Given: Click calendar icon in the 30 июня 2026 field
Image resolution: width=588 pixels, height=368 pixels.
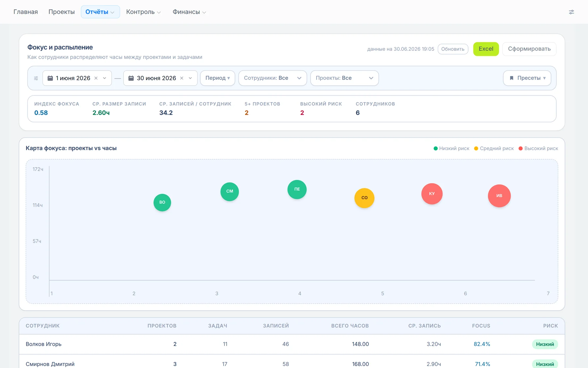Looking at the screenshot, I should click(131, 78).
